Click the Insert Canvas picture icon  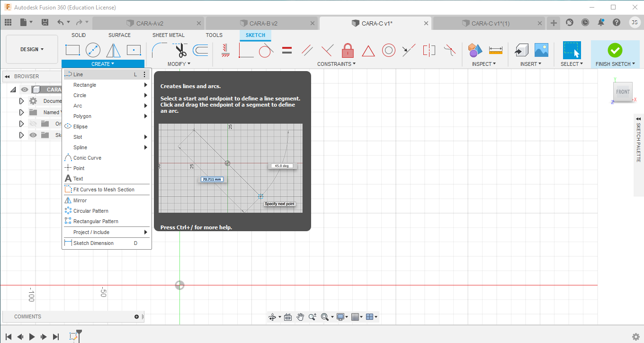541,50
